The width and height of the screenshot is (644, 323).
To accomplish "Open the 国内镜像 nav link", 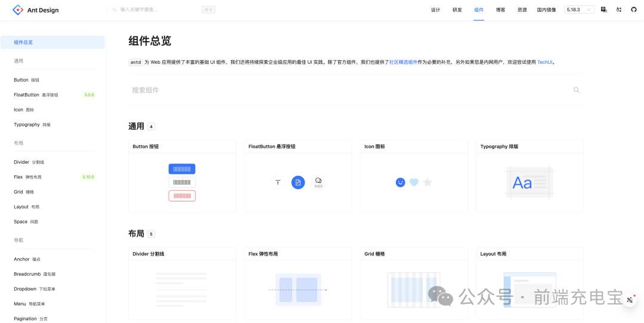I will [546, 10].
